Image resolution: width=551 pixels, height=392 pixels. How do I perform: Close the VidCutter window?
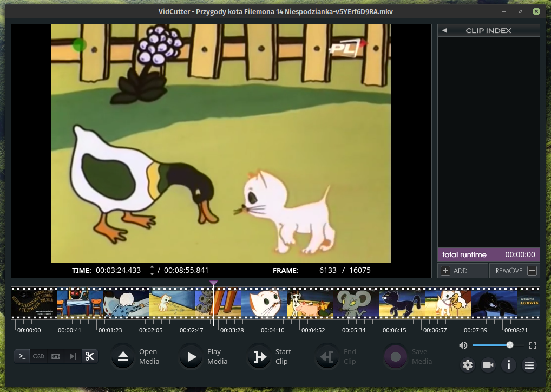536,11
